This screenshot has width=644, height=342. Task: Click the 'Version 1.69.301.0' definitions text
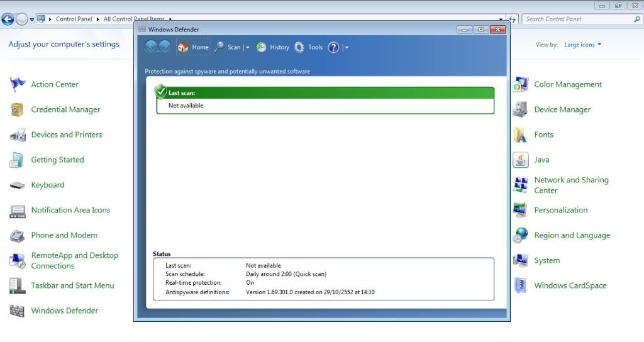pyautogui.click(x=269, y=292)
